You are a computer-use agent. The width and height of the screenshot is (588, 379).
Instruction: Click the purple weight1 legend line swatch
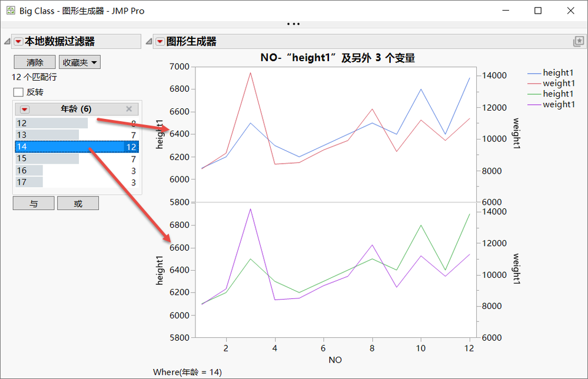pos(534,105)
